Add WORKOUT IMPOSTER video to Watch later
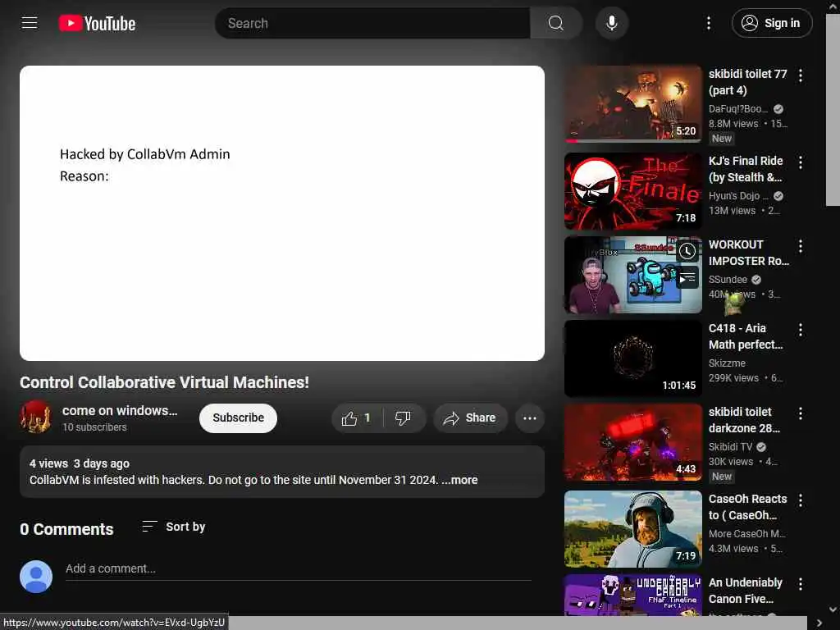This screenshot has width=840, height=630. (x=687, y=251)
